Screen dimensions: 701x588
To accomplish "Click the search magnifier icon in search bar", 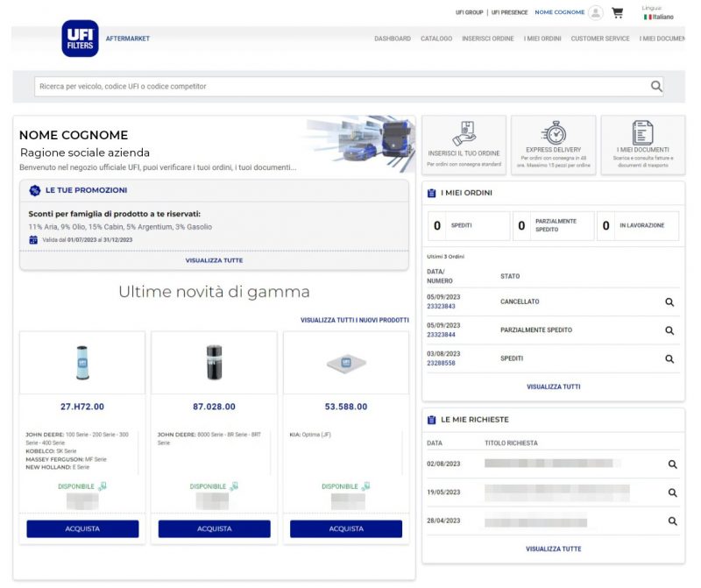I will (x=655, y=86).
